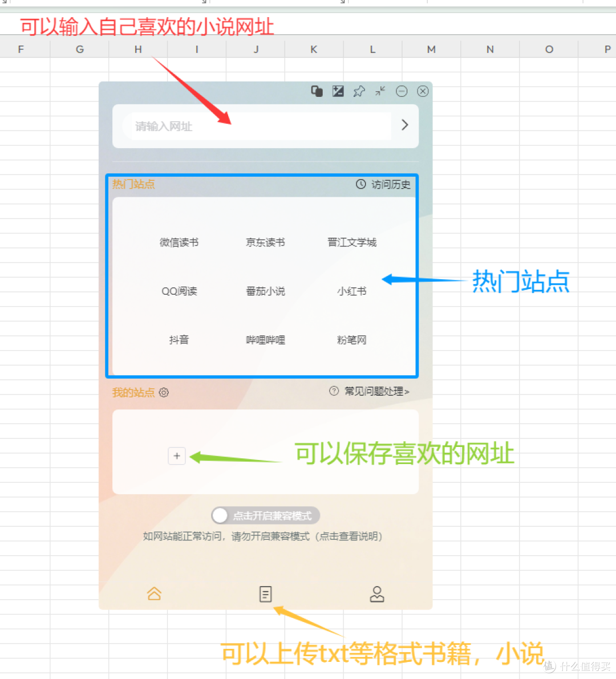
Task: Open 哔哩哔哩 site
Action: click(266, 340)
